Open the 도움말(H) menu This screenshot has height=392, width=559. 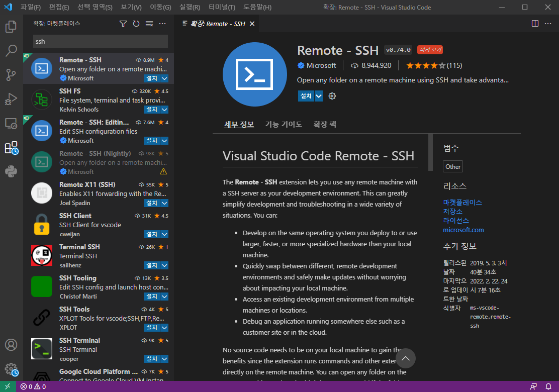[x=257, y=7]
